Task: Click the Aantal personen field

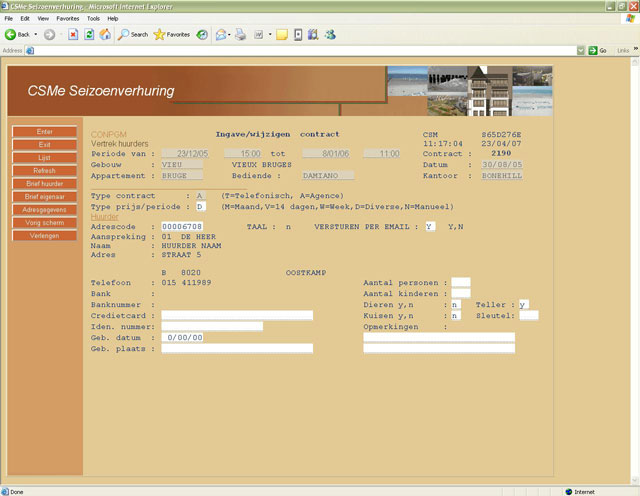Action: coord(460,282)
